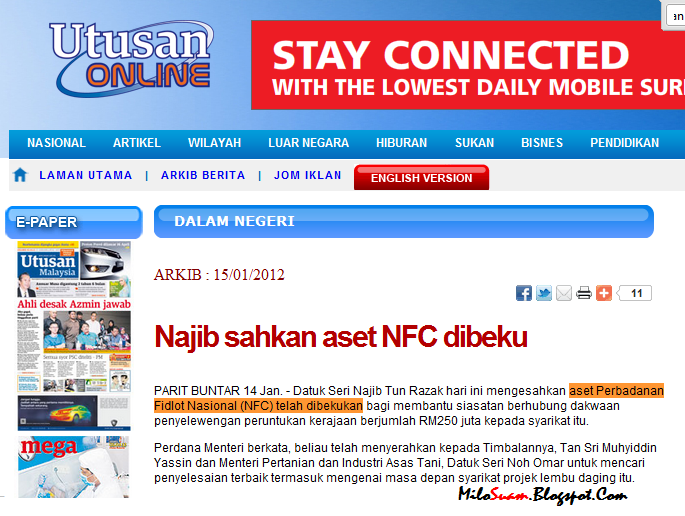Open more sharing options plus icon
Viewport: 685px width, 516px height.
pyautogui.click(x=604, y=293)
